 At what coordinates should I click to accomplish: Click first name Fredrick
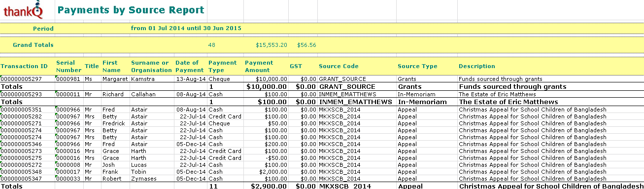114,124
